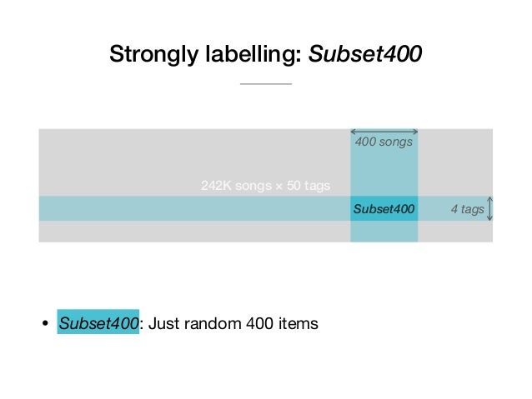
Task: Click the '4 tags' label
Action: [467, 209]
